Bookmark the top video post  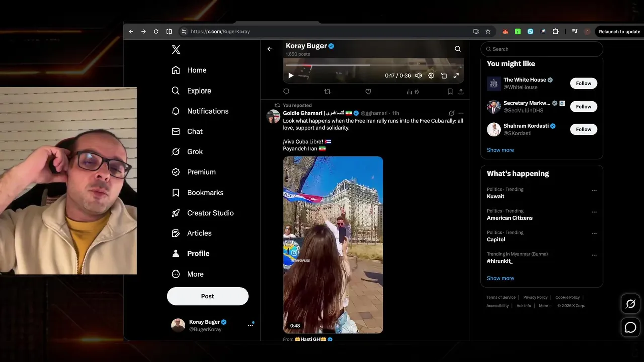450,92
